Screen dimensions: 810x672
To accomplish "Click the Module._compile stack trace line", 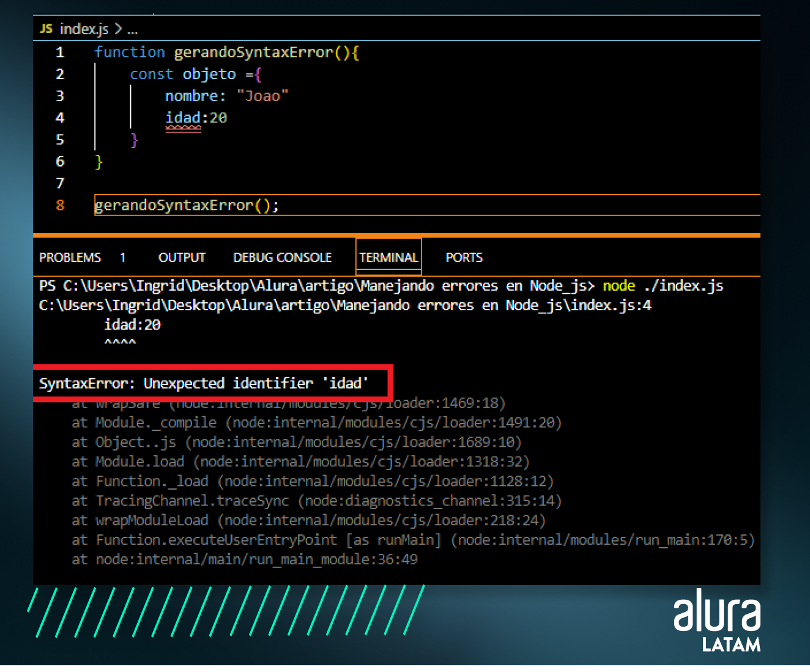I will pyautogui.click(x=316, y=423).
